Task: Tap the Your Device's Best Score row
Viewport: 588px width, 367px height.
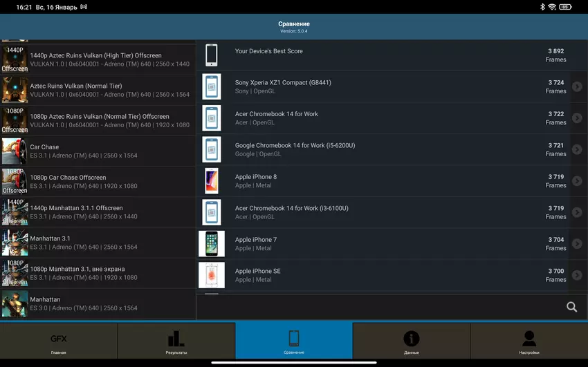Action: pos(380,55)
